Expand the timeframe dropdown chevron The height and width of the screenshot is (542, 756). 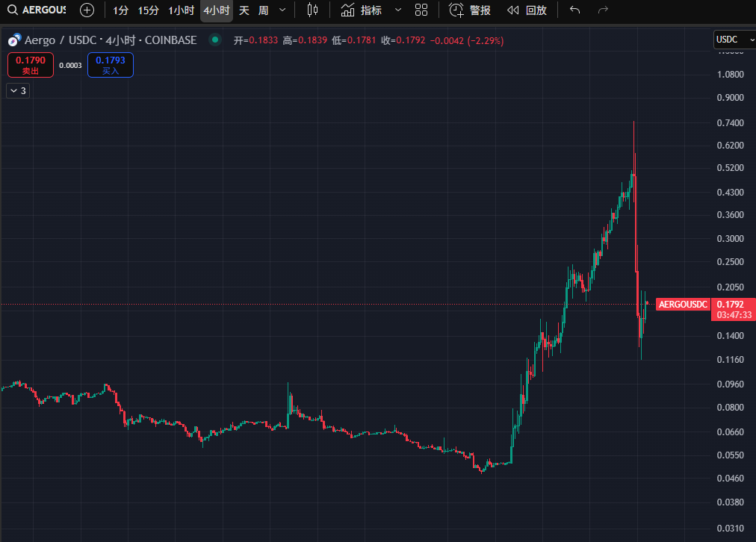[x=282, y=10]
